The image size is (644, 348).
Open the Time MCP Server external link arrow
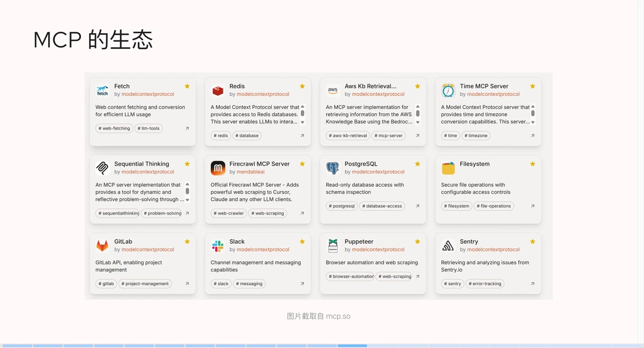coord(533,135)
